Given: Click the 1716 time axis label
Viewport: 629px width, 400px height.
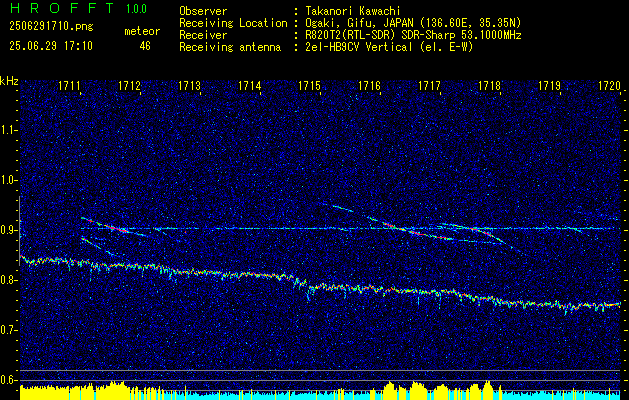Looking at the screenshot, I should [369, 85].
